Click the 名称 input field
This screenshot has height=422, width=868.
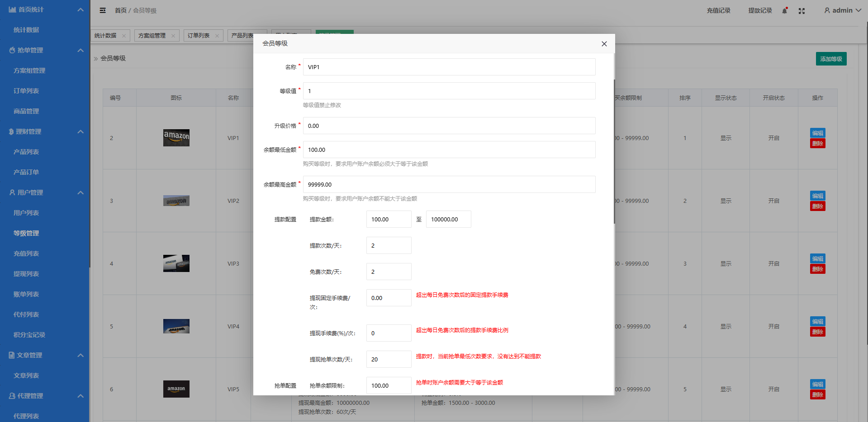(449, 67)
